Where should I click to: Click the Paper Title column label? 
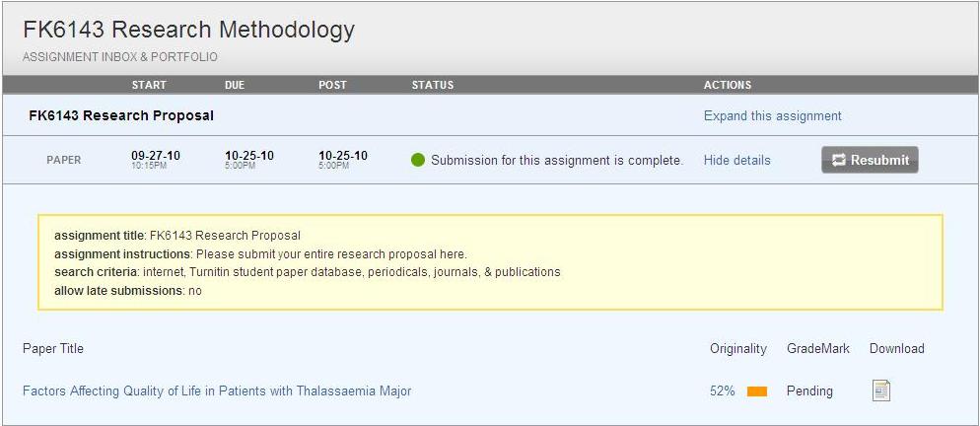(x=53, y=348)
